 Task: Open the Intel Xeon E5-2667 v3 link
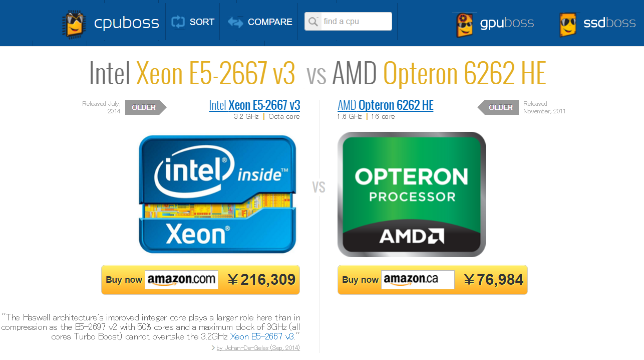coord(254,105)
